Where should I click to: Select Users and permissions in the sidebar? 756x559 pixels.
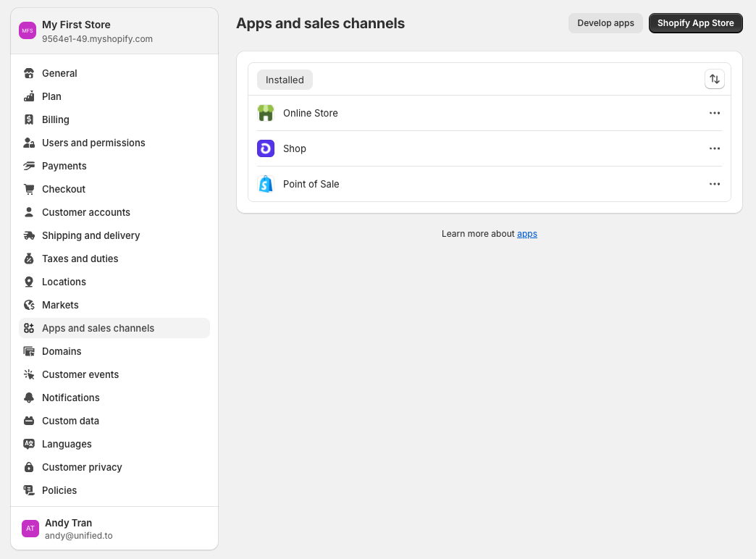(114, 143)
